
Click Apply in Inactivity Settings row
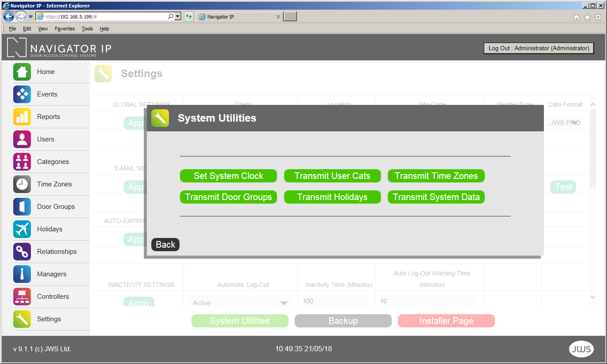pyautogui.click(x=139, y=302)
